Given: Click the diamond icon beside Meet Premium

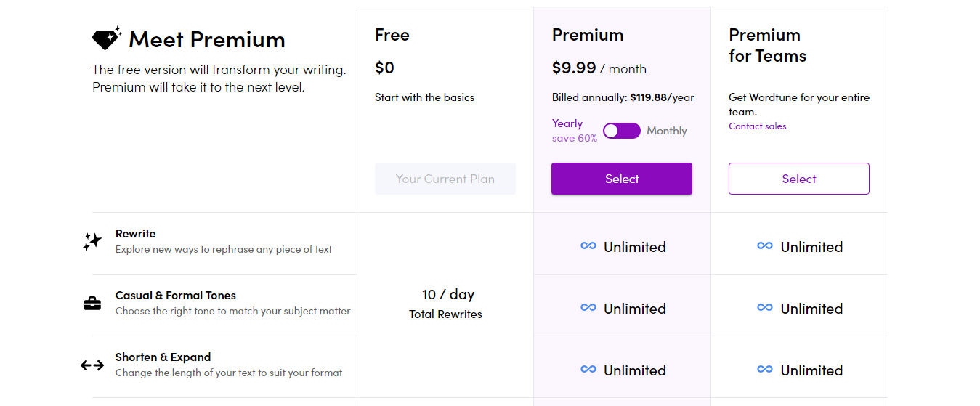Looking at the screenshot, I should click(106, 38).
